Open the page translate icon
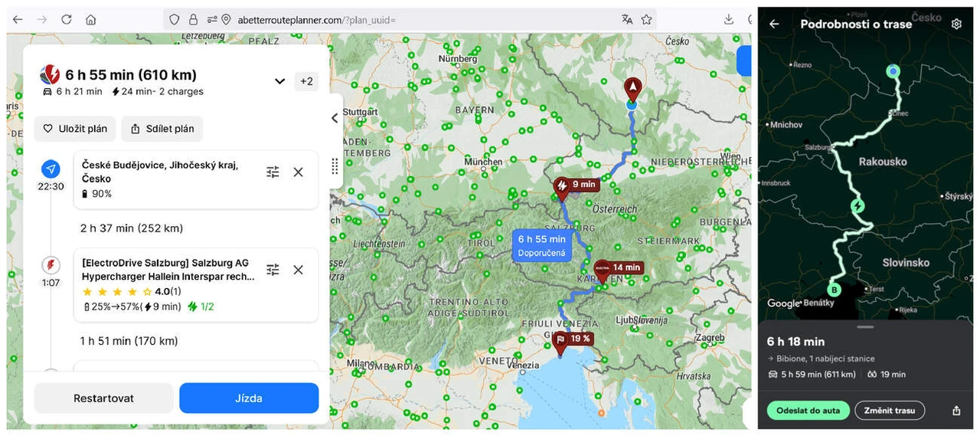This screenshot has height=436, width=980. click(x=627, y=20)
